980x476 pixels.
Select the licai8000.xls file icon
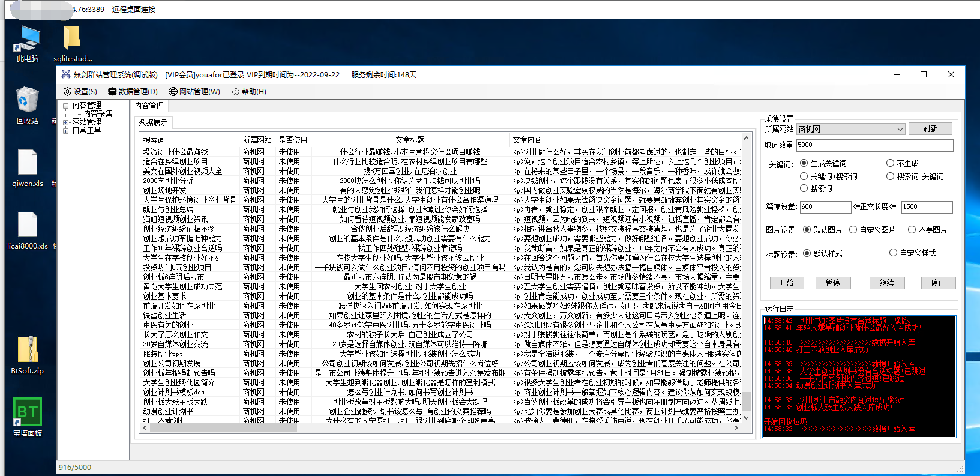28,230
